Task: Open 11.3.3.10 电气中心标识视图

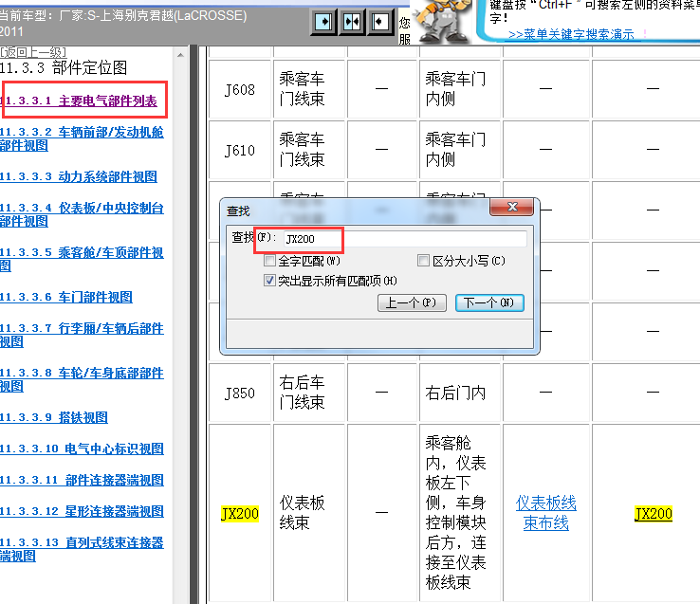Action: [82, 449]
